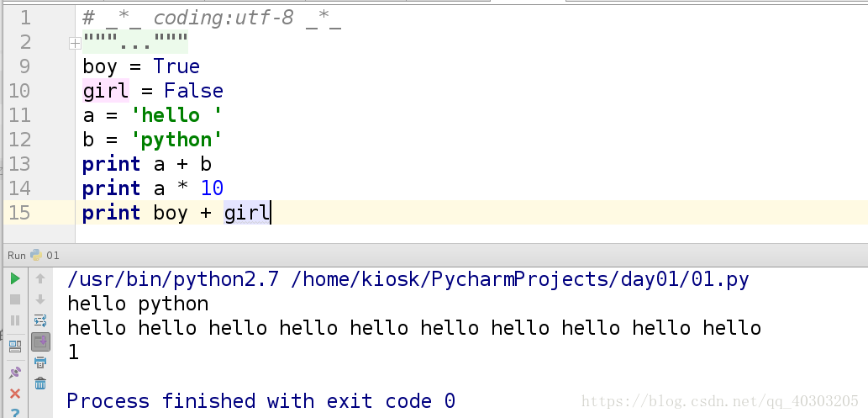Image resolution: width=868 pixels, height=418 pixels.
Task: Toggle Scroll to End of output
Action: (x=39, y=341)
